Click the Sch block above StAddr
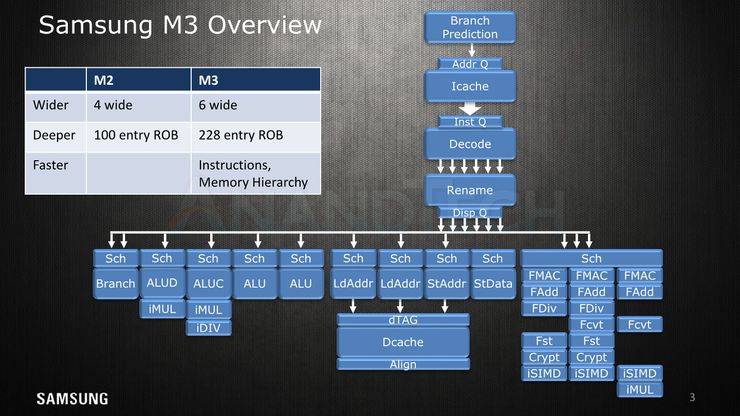Screen dimensions: 740x416 tap(447, 259)
